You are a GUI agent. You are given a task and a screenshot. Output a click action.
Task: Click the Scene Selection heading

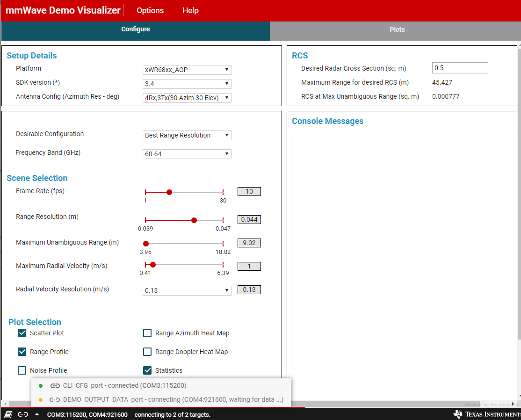pos(37,178)
